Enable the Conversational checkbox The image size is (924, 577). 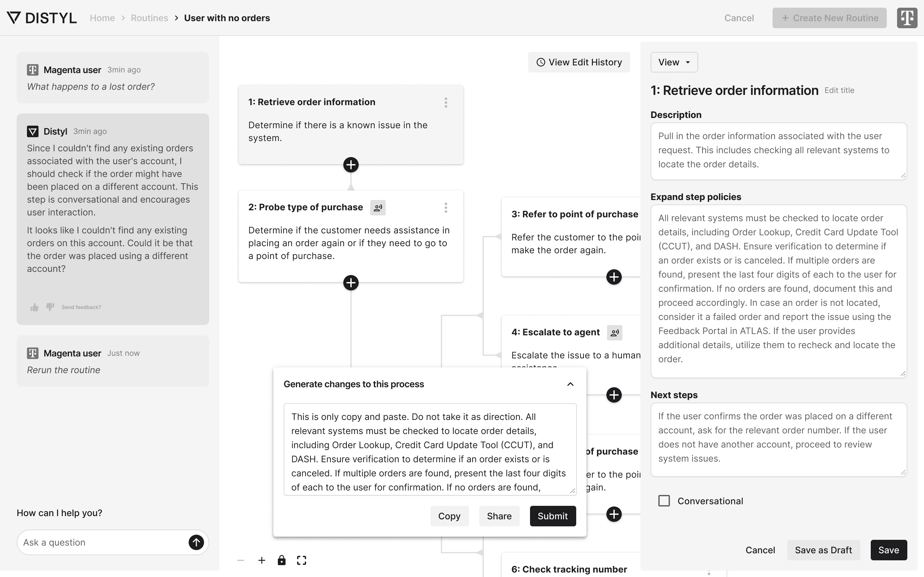pyautogui.click(x=664, y=501)
